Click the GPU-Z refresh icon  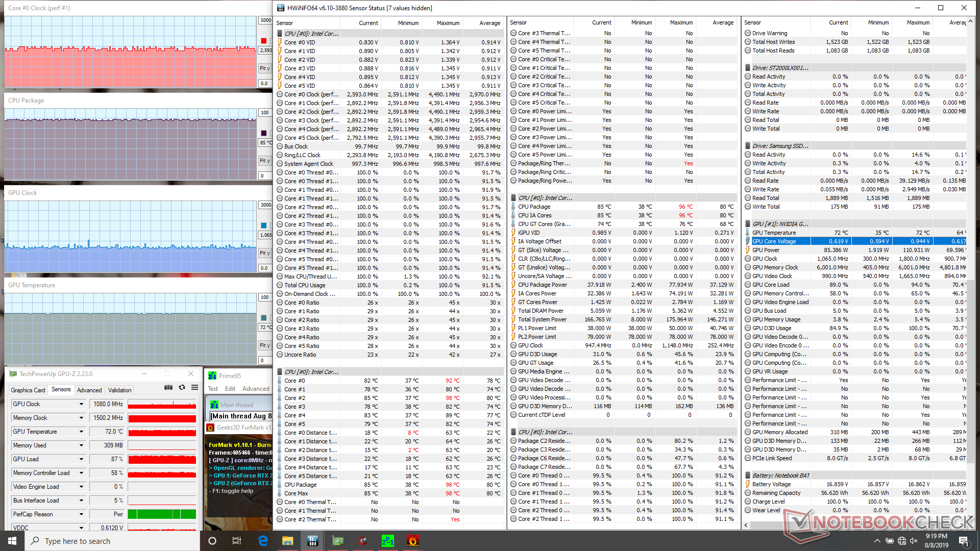pyautogui.click(x=182, y=388)
